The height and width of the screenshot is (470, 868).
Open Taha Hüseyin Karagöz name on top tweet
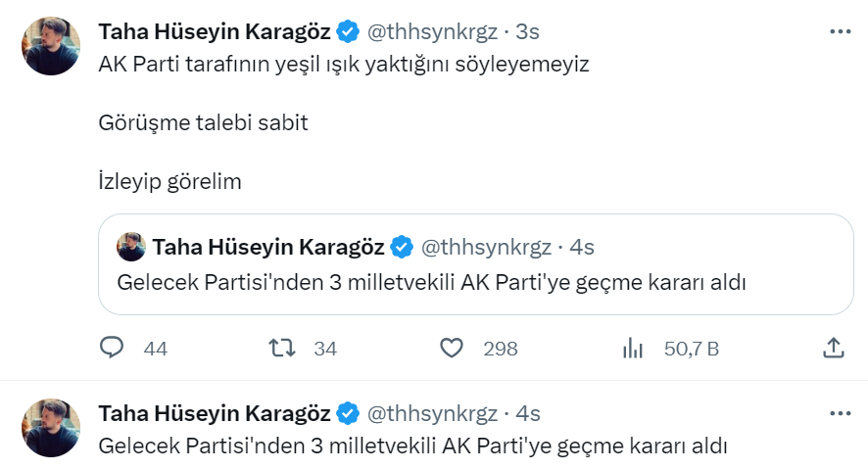[x=215, y=32]
